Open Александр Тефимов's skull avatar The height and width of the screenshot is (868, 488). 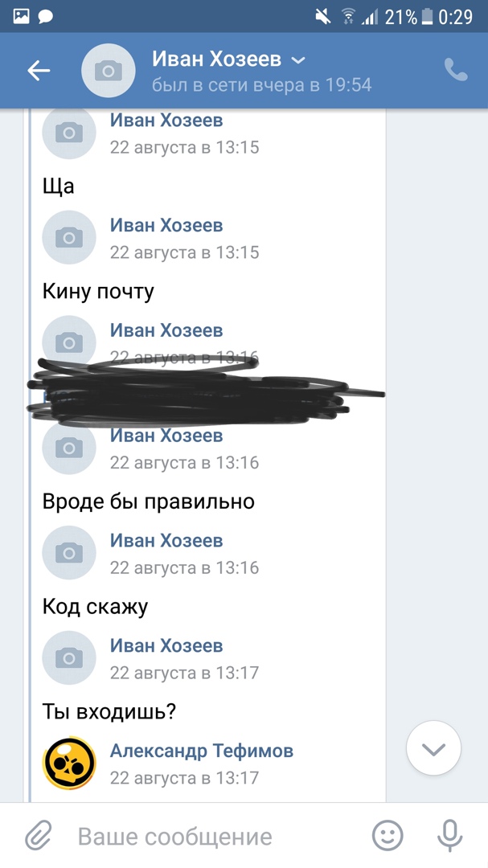point(69,763)
